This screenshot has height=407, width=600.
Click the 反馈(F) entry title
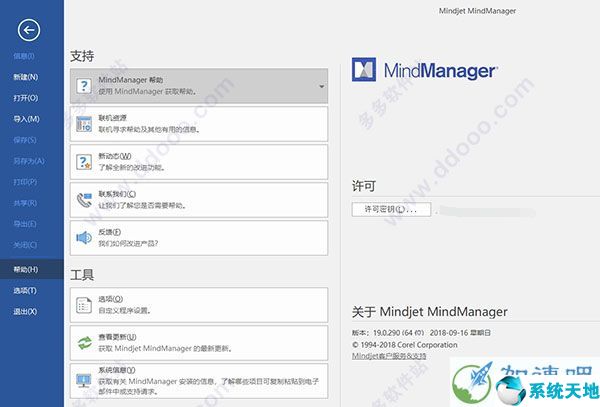tap(110, 232)
